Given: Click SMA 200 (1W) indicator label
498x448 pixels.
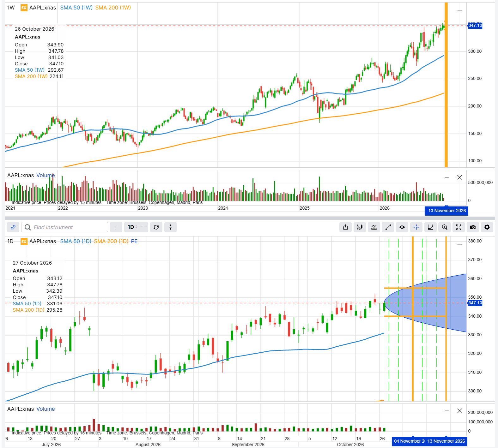Looking at the screenshot, I should (113, 8).
